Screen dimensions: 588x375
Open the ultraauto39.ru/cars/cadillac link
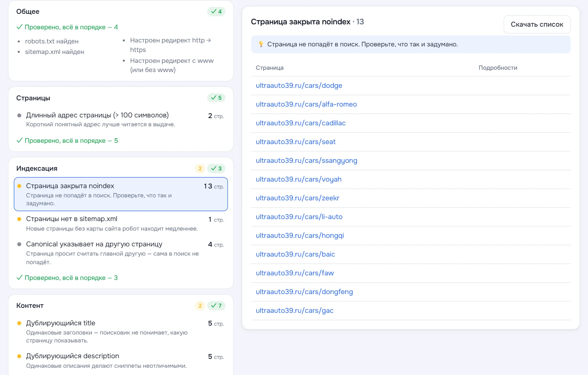click(301, 123)
